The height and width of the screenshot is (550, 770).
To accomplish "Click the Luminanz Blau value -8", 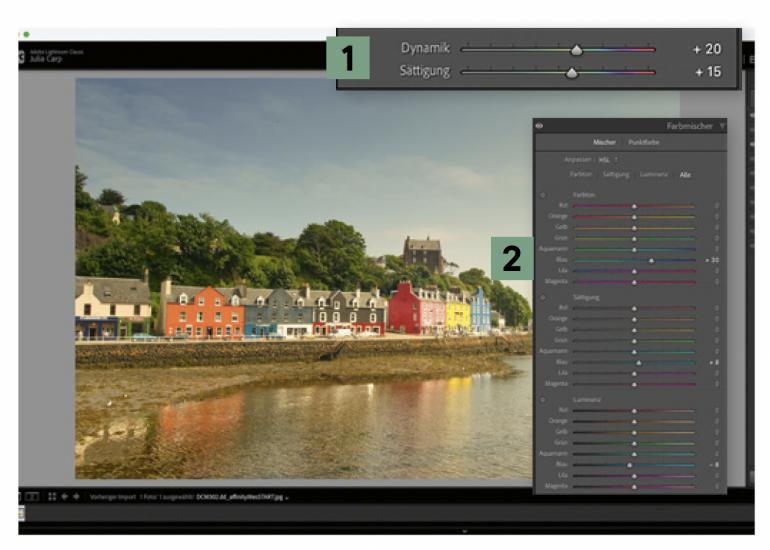I will (714, 465).
